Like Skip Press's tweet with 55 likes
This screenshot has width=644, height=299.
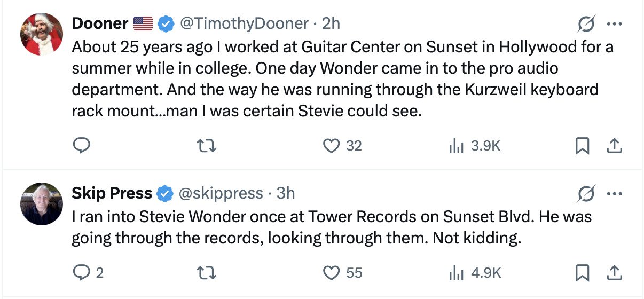tap(332, 273)
